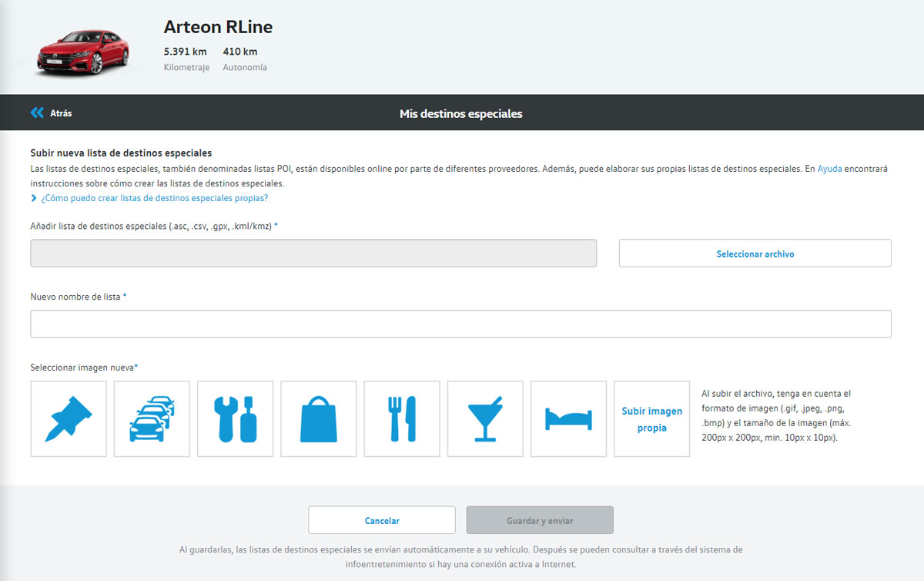The height and width of the screenshot is (581, 924).
Task: Click the double-chevron back arrow icon
Action: 37,113
